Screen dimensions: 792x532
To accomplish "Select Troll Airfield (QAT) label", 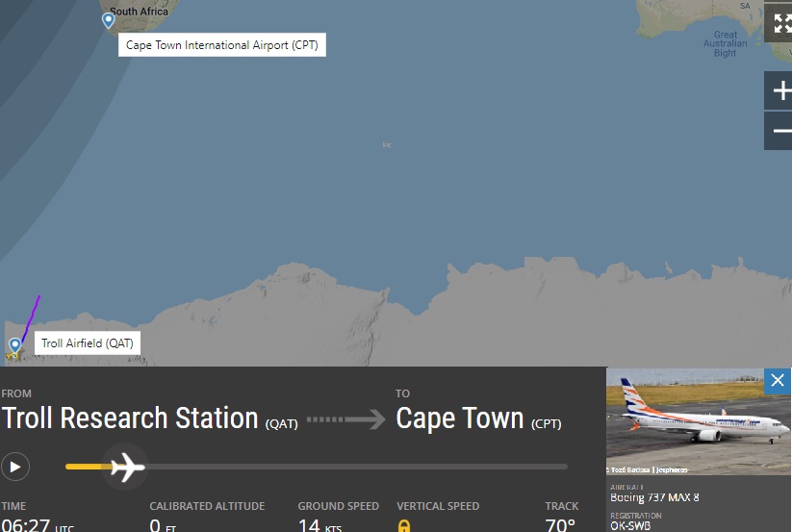I will 87,343.
